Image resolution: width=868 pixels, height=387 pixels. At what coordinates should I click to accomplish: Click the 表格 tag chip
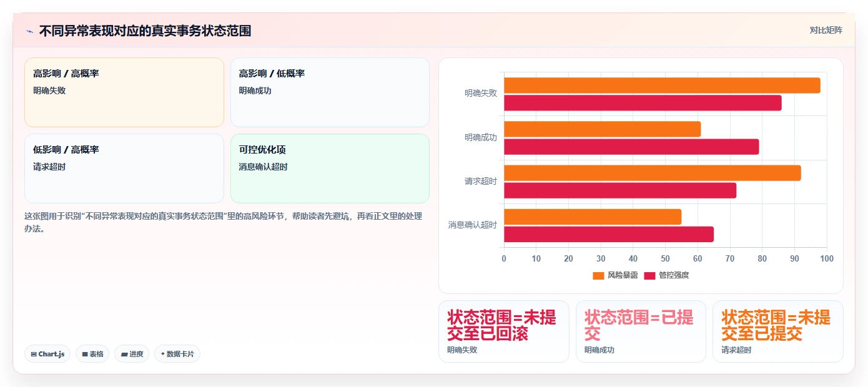(92, 354)
